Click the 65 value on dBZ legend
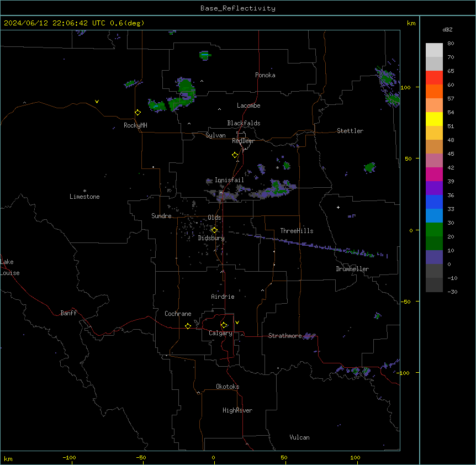This screenshot has width=476, height=465. pyautogui.click(x=451, y=71)
